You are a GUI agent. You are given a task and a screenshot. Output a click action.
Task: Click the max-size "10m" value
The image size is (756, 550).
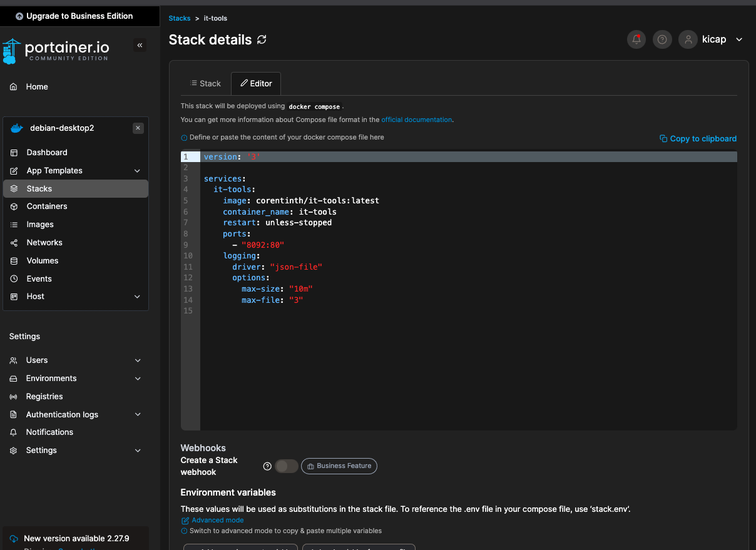click(301, 289)
